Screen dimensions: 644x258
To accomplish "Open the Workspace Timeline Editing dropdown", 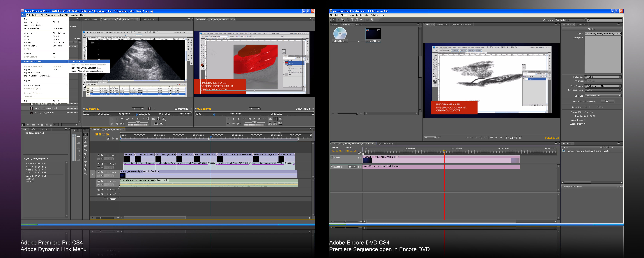I will (570, 20).
